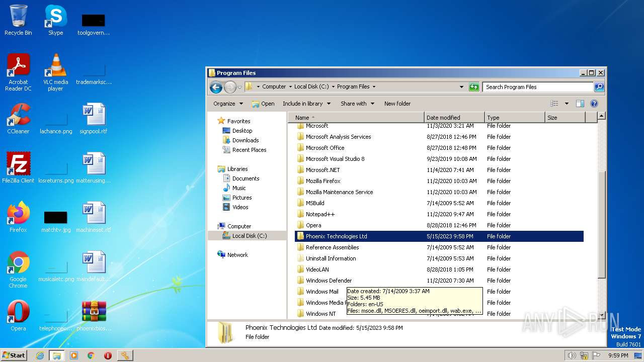Click the file list scroll-up arrow
The height and width of the screenshot is (362, 644).
tap(601, 116)
